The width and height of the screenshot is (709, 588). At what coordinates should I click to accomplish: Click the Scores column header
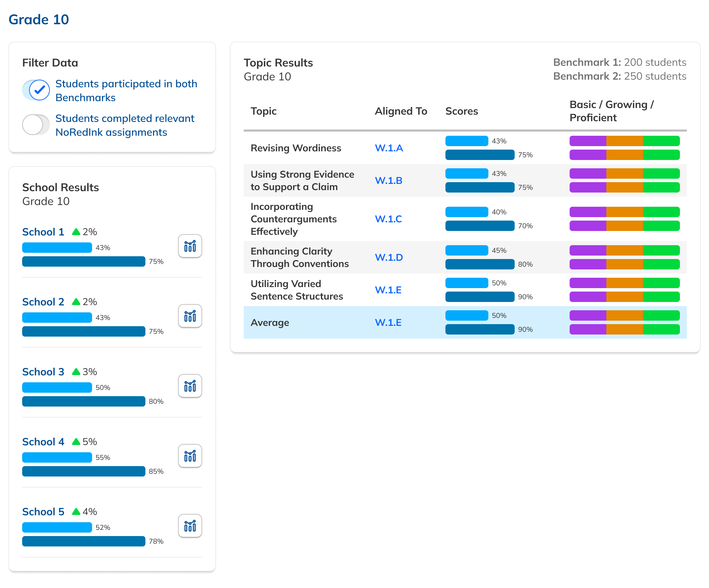coord(461,111)
